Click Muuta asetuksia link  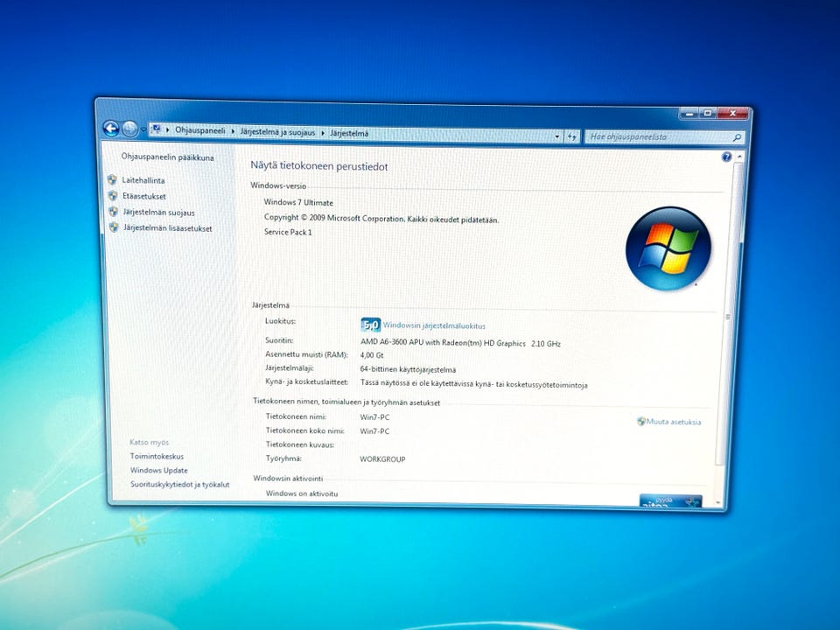coord(674,422)
